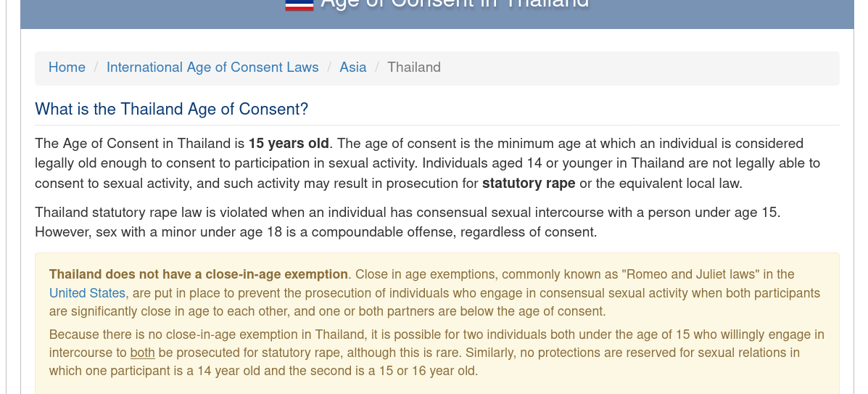Click the first slash separator after Home

pyautogui.click(x=96, y=67)
